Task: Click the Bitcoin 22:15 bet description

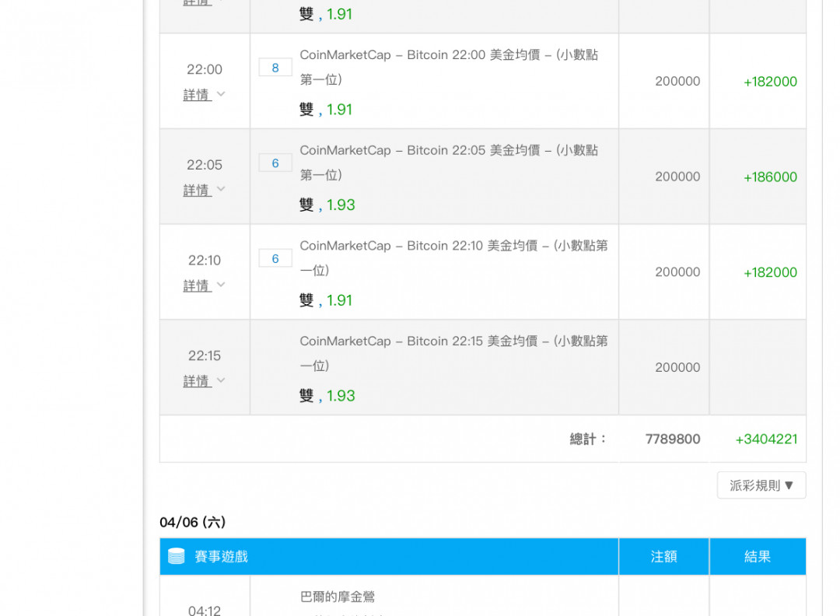Action: point(453,354)
